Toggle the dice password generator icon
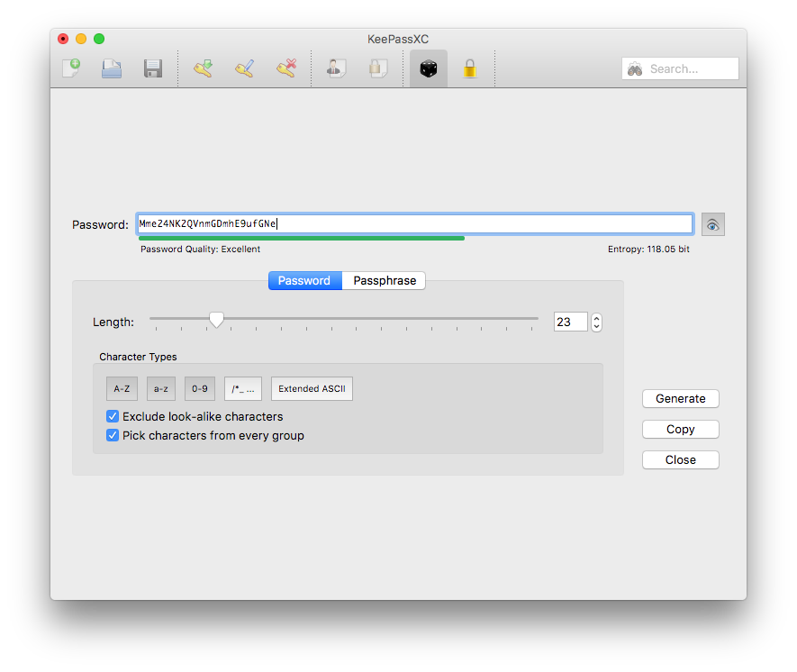 pos(429,68)
